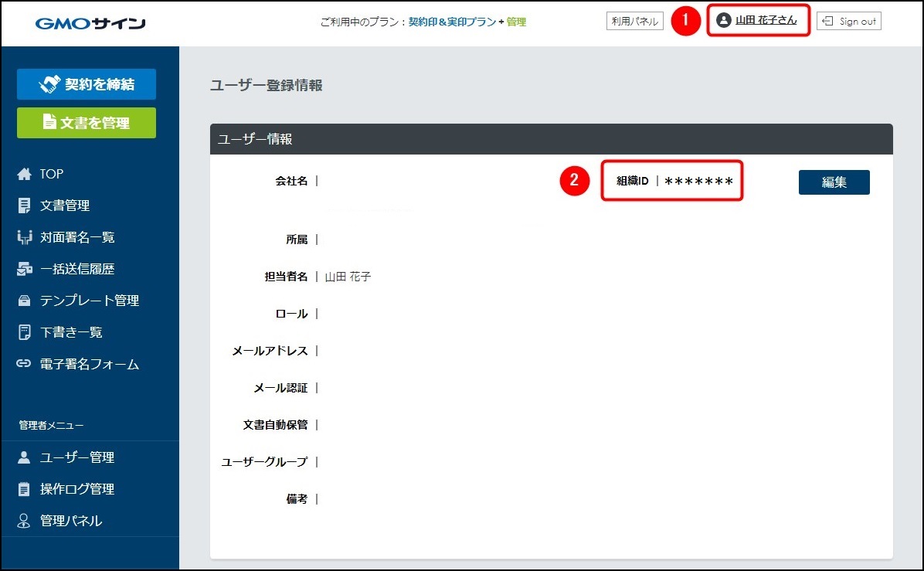Click the chain link icon beside 電子署名フォーム

[24, 365]
